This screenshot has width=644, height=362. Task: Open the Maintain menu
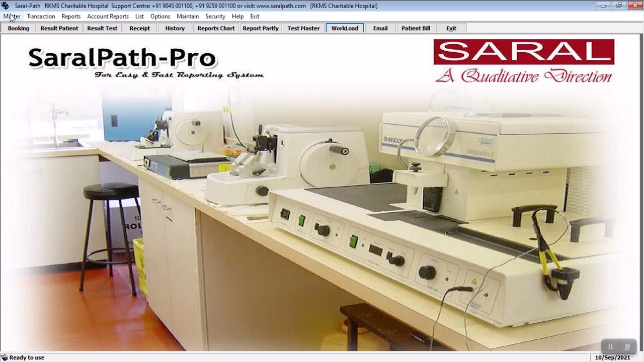(188, 16)
